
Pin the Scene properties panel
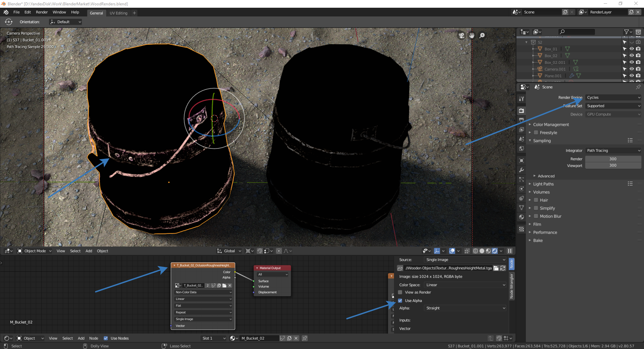coord(638,87)
